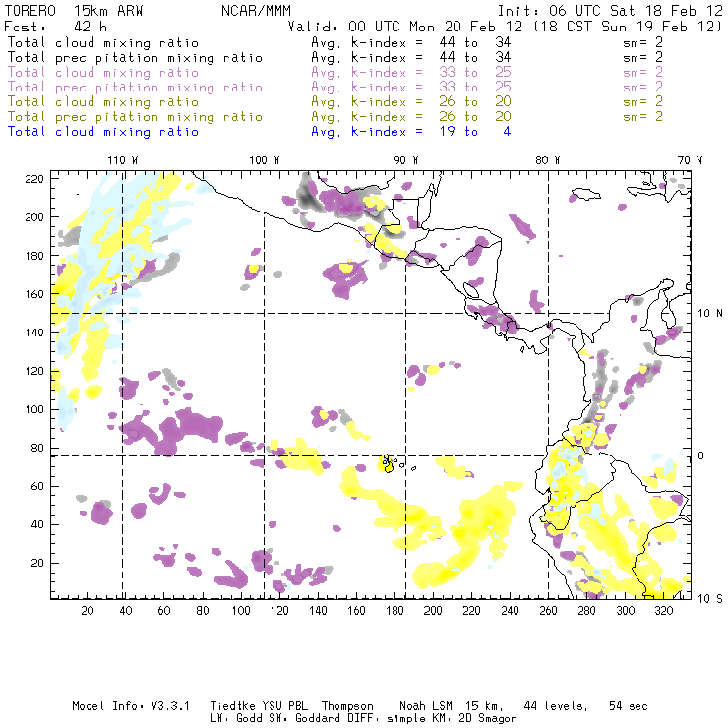The height and width of the screenshot is (728, 728).
Task: Click the x-axis tick label '320'
Action: click(664, 611)
